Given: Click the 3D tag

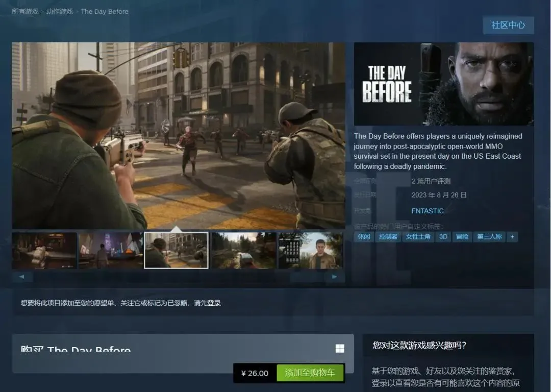Looking at the screenshot, I should 443,237.
